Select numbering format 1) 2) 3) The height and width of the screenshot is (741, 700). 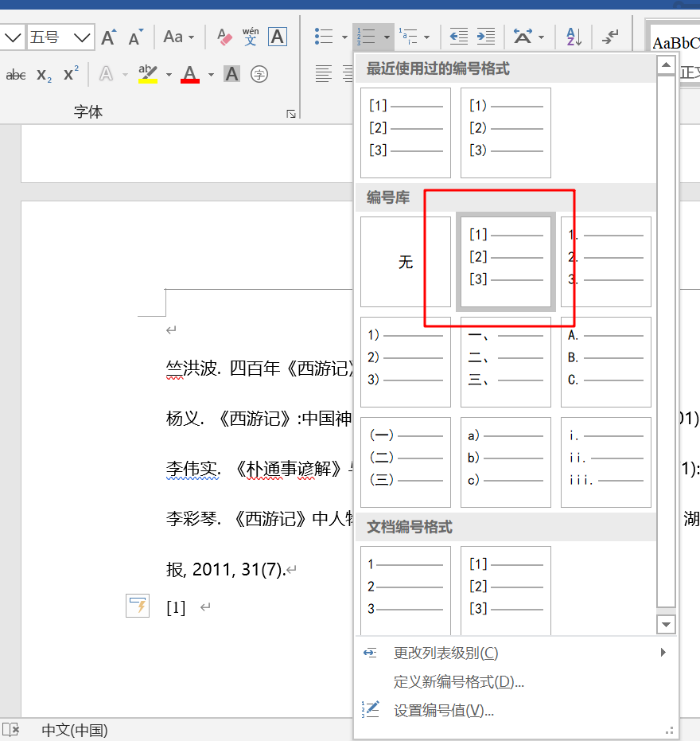tap(406, 362)
